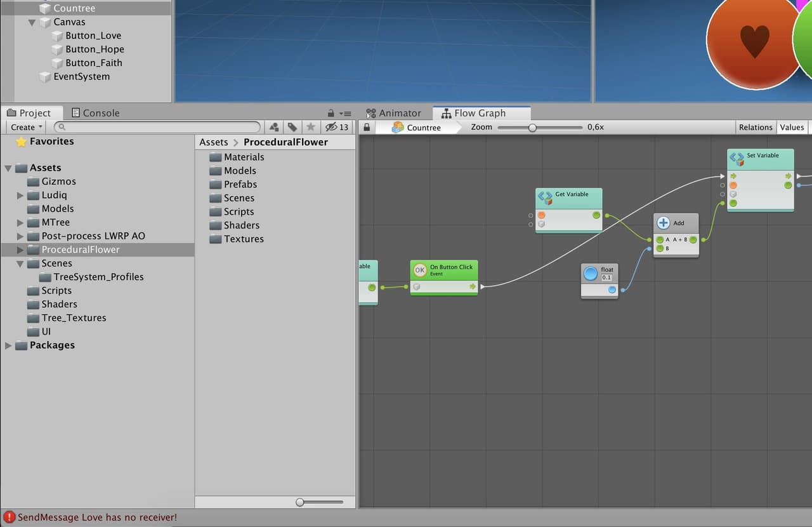Click the graph Zoom slider handle
The height and width of the screenshot is (527, 812).
click(x=532, y=128)
